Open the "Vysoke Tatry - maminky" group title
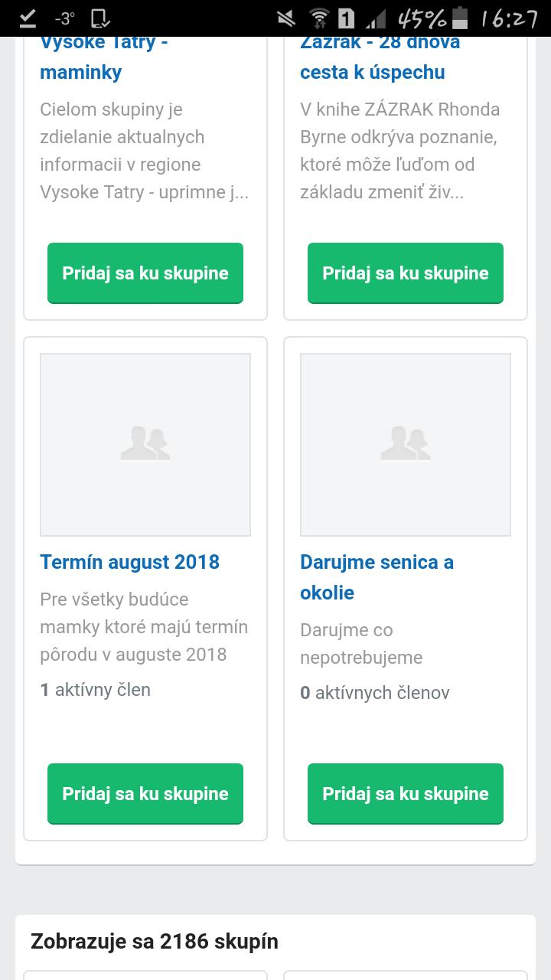 (x=103, y=57)
